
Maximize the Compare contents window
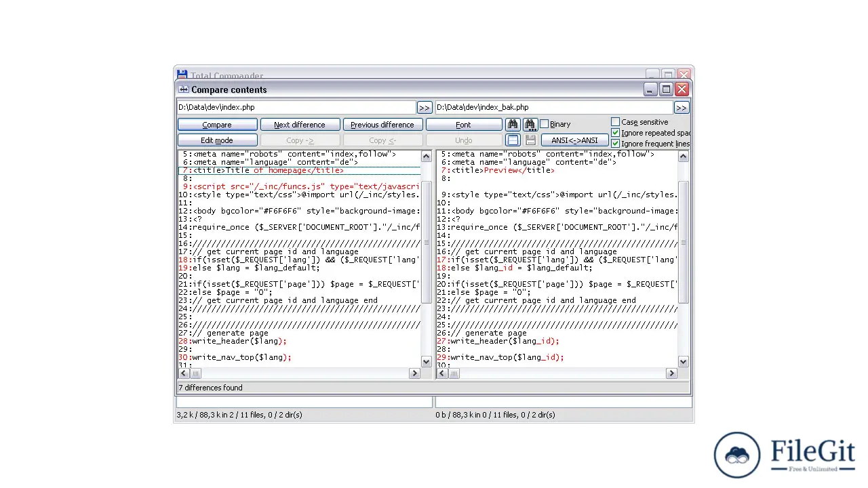click(x=666, y=89)
